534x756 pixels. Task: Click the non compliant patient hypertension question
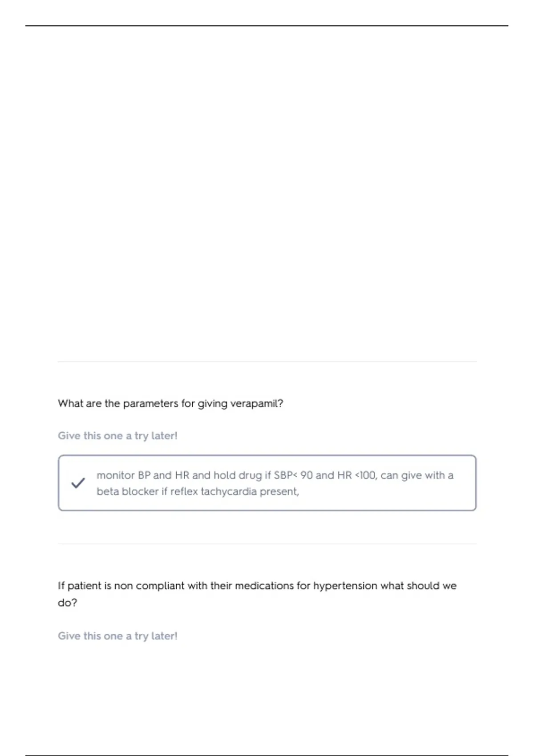(257, 586)
